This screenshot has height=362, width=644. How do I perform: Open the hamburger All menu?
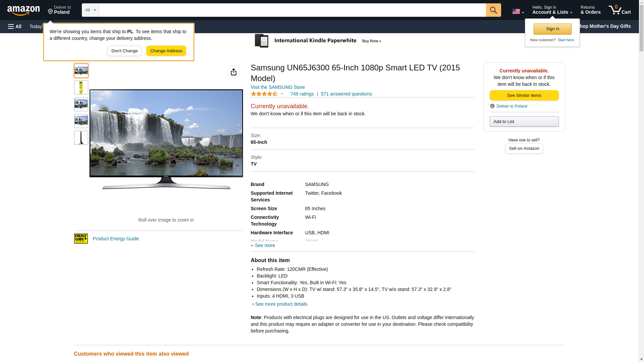(x=15, y=26)
